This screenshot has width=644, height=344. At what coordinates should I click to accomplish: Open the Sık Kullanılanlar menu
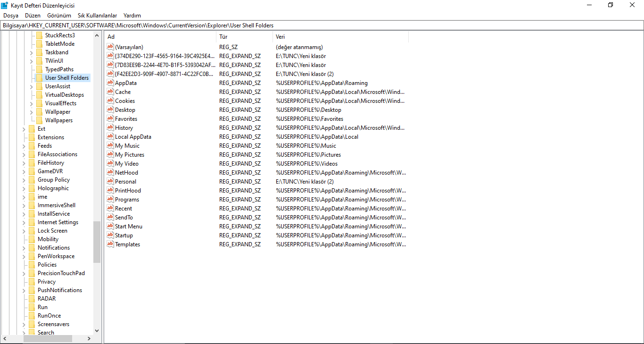[x=97, y=16]
